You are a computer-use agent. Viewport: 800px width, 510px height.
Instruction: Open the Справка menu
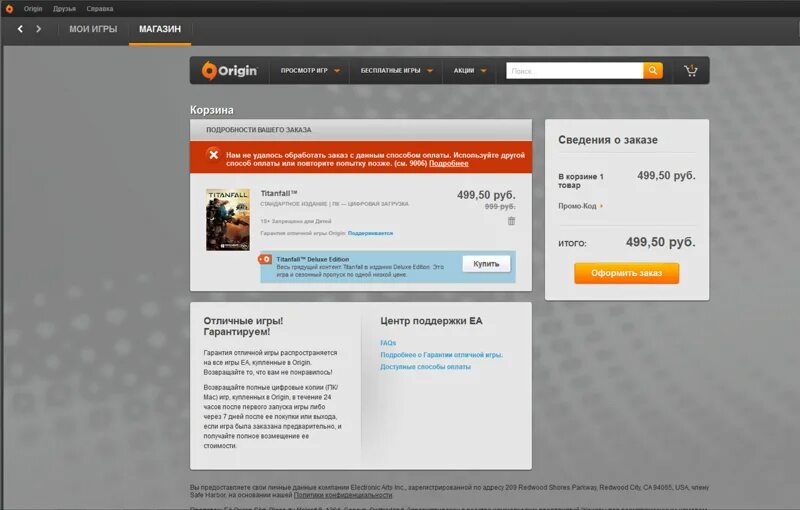(x=99, y=9)
